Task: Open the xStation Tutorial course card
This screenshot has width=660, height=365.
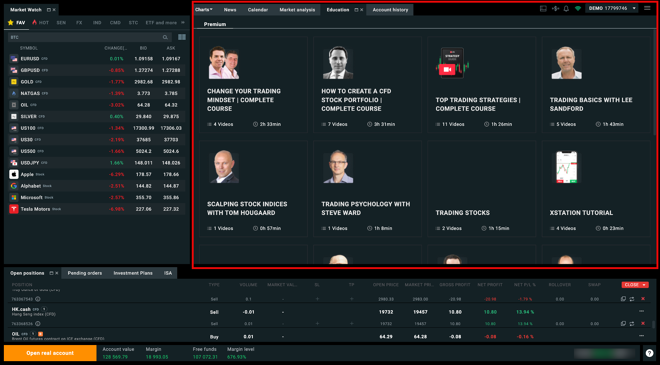Action: 596,189
